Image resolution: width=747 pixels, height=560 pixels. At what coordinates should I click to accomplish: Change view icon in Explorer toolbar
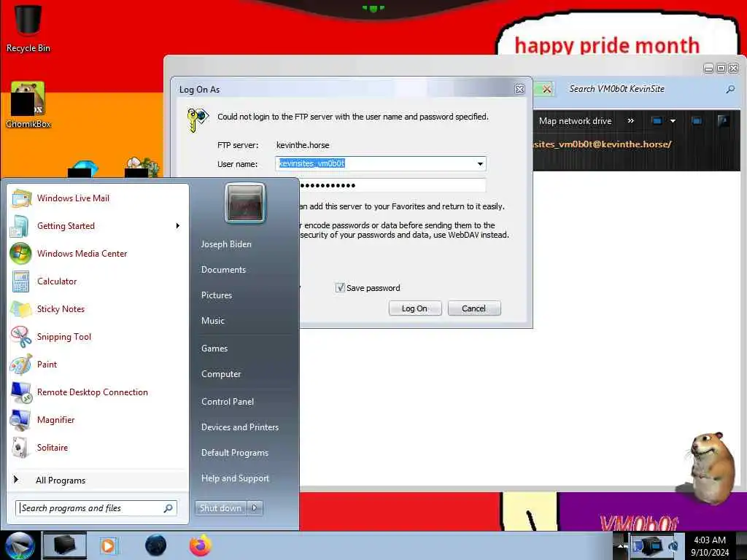click(657, 121)
